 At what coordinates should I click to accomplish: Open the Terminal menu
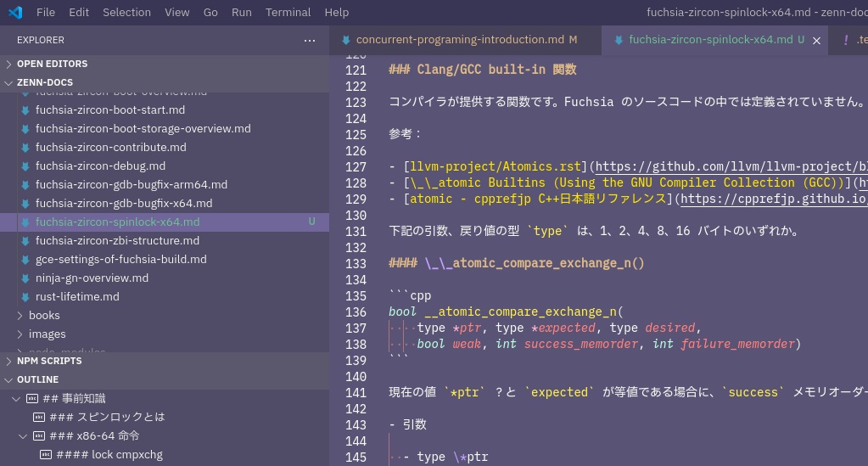point(288,12)
